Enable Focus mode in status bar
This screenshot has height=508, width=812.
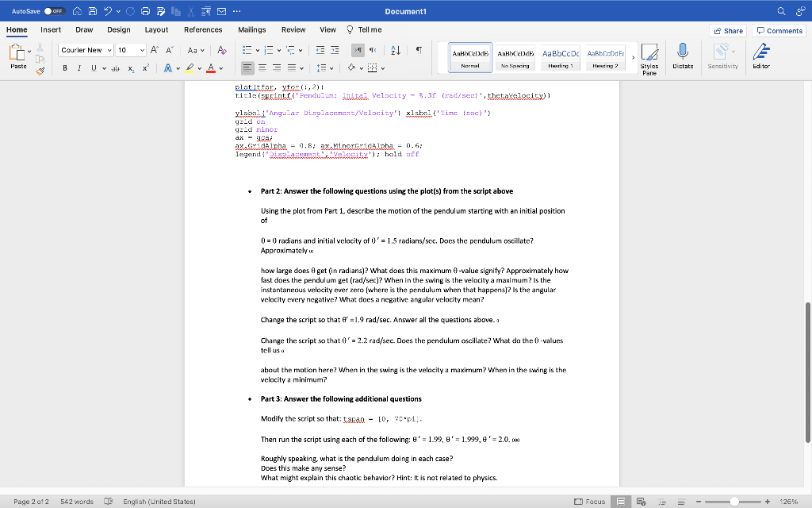pyautogui.click(x=591, y=501)
